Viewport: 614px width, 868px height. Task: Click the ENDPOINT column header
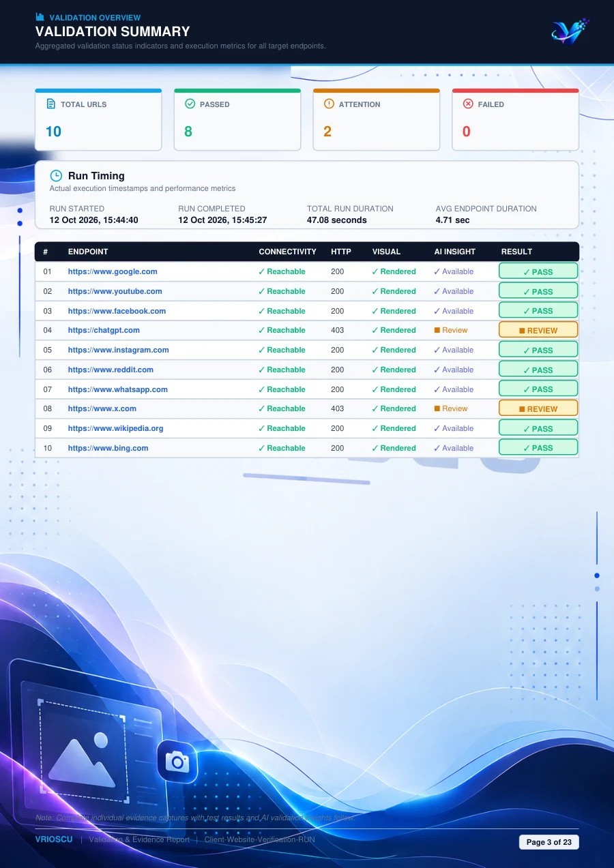88,252
